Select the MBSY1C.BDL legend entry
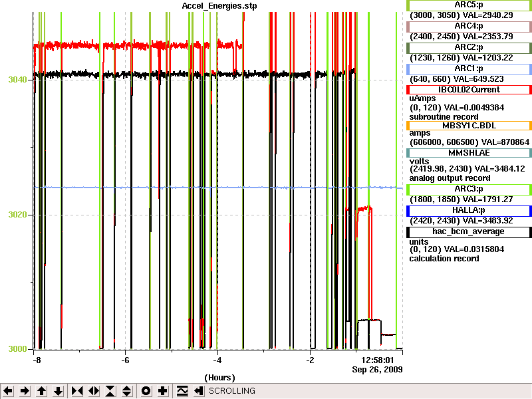532x399 pixels. point(469,126)
